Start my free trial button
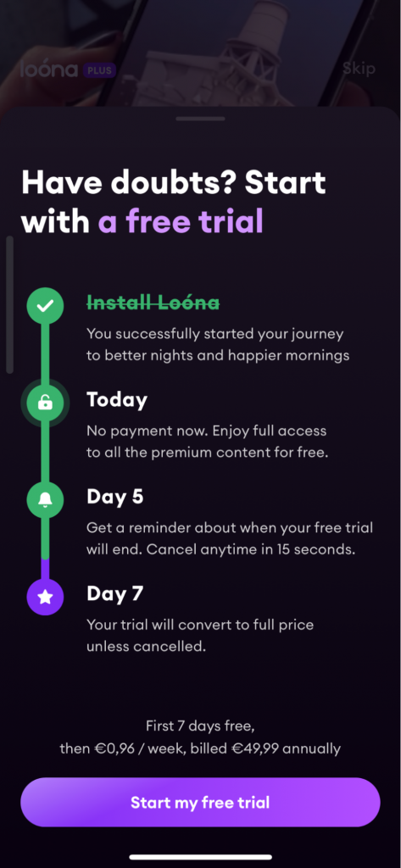This screenshot has width=401, height=868. point(200,802)
